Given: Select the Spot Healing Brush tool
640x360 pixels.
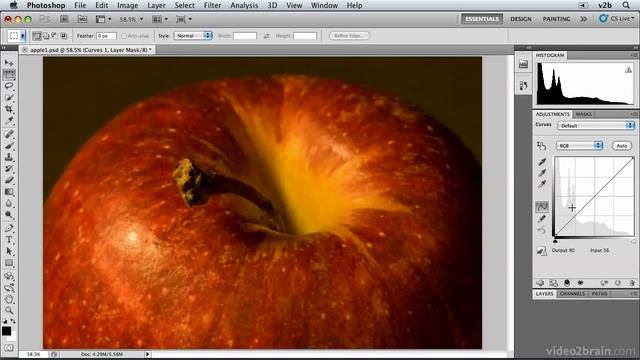Looking at the screenshot, I should click(9, 134).
